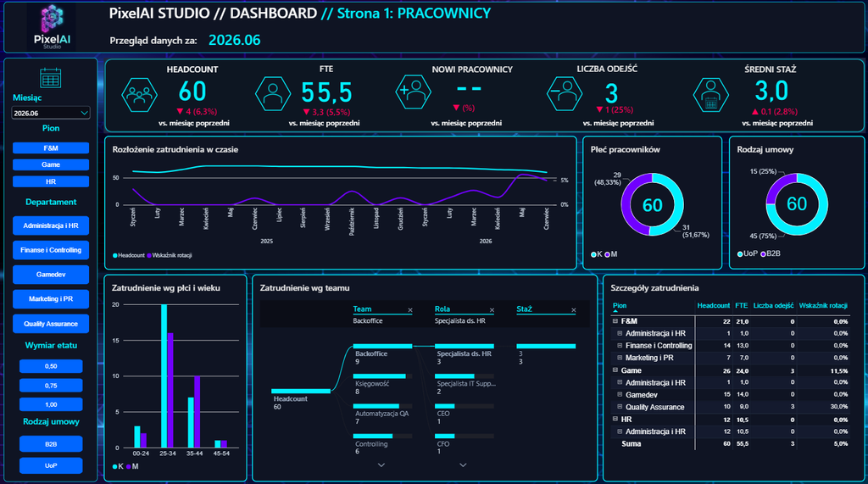This screenshot has width=868, height=484.
Task: Expand the Quality Assurance table row
Action: click(x=620, y=407)
